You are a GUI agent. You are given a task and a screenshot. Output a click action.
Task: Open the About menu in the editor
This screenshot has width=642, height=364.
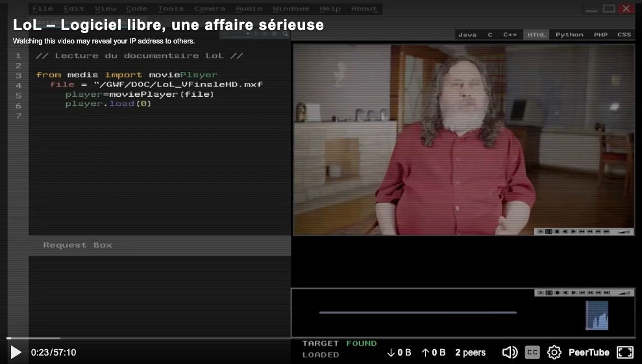(364, 8)
